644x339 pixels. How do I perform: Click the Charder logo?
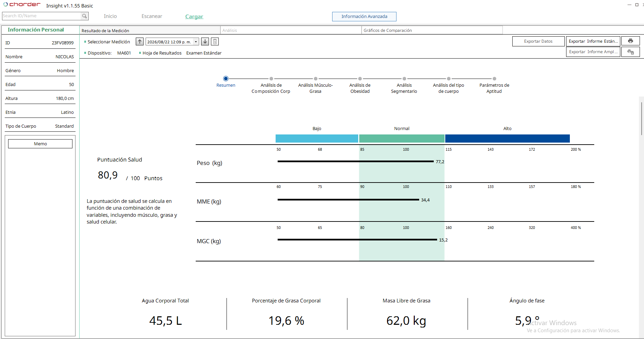[x=22, y=4]
